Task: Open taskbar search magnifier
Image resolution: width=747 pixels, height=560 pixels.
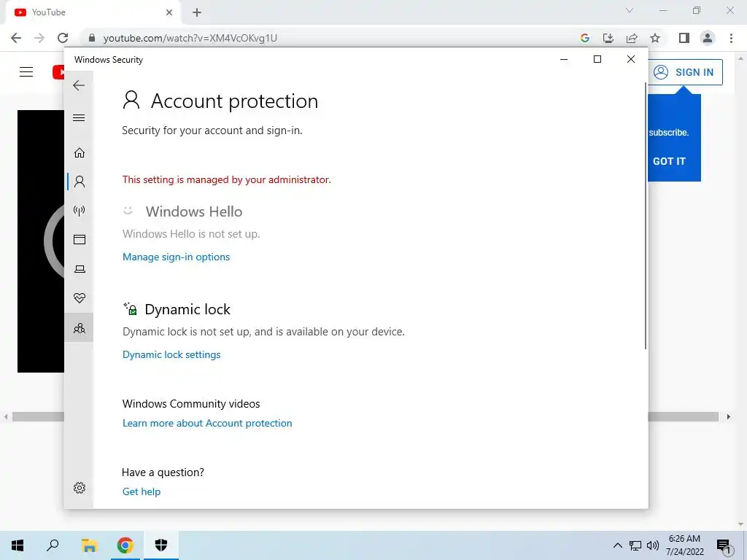Action: tap(53, 545)
